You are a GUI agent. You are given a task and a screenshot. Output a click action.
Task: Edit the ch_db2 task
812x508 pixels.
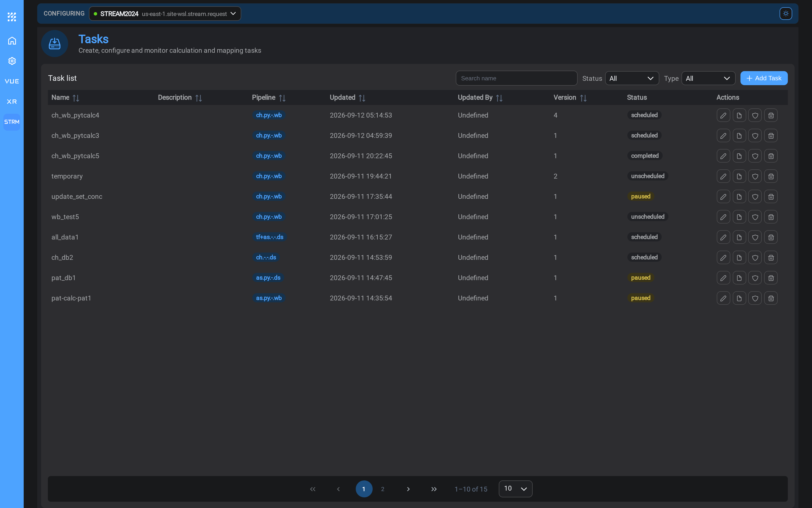(723, 258)
